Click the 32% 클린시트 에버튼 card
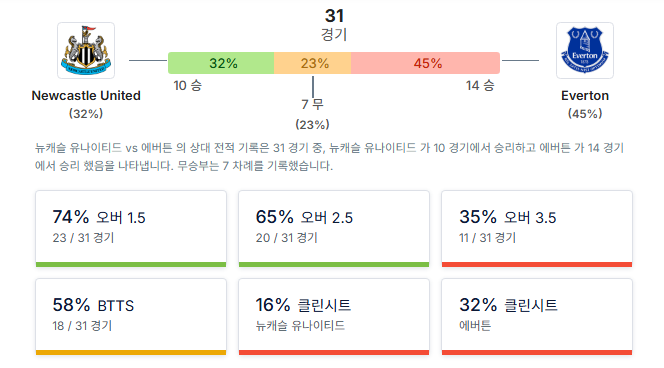This screenshot has height=368, width=664. coord(537,317)
